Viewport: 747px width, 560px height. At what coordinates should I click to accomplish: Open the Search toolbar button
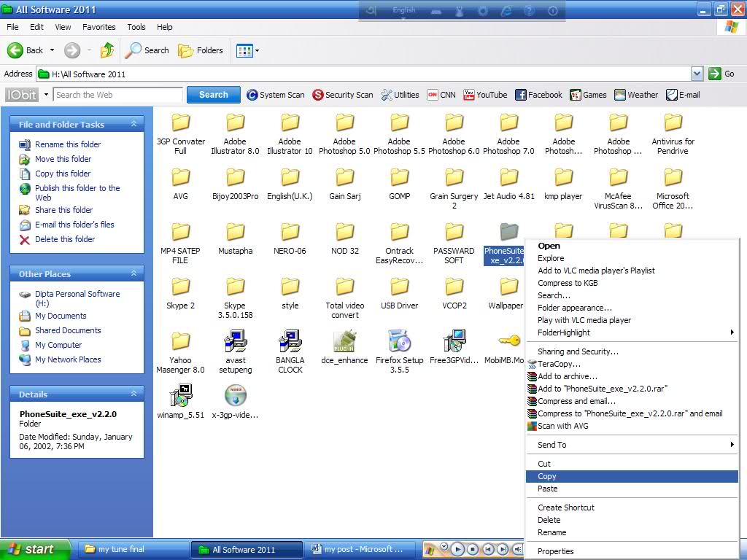click(147, 50)
